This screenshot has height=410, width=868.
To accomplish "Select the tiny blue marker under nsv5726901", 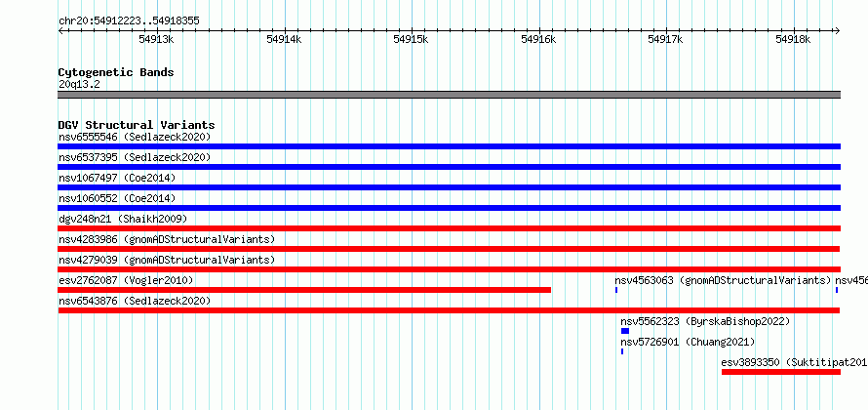I will 622,351.
